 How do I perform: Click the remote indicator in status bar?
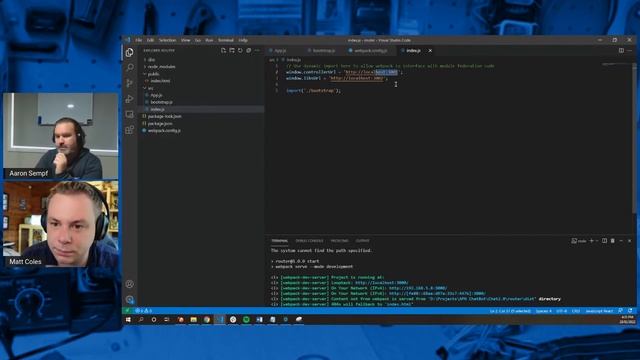[127, 311]
